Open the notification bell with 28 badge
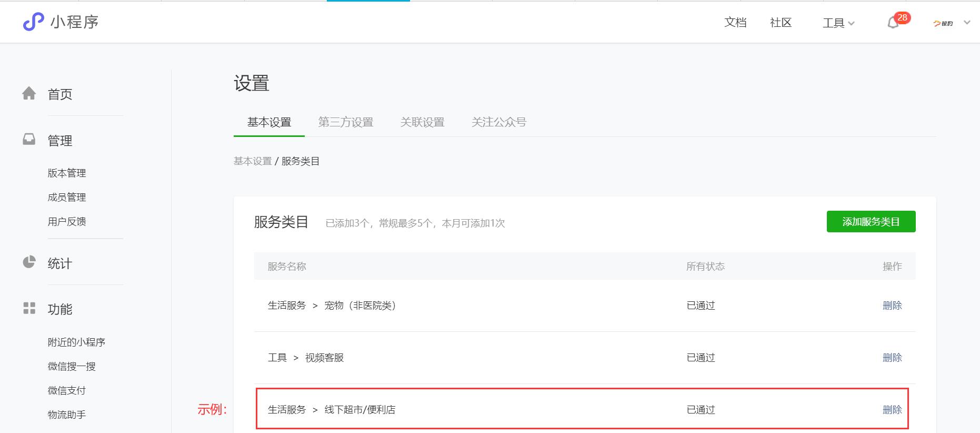This screenshot has height=433, width=980. click(893, 23)
